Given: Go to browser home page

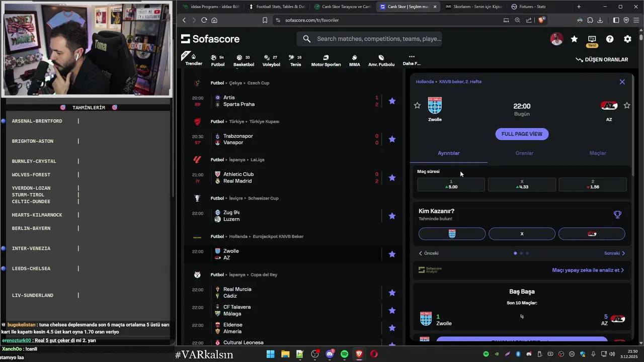Looking at the screenshot, I should click(214, 20).
